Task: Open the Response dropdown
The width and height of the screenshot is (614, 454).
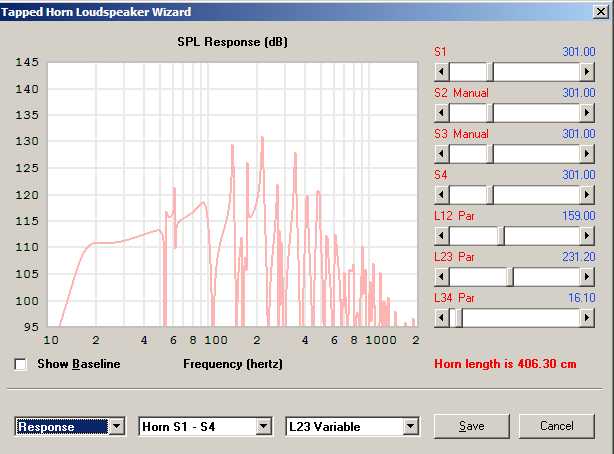Action: [117, 427]
